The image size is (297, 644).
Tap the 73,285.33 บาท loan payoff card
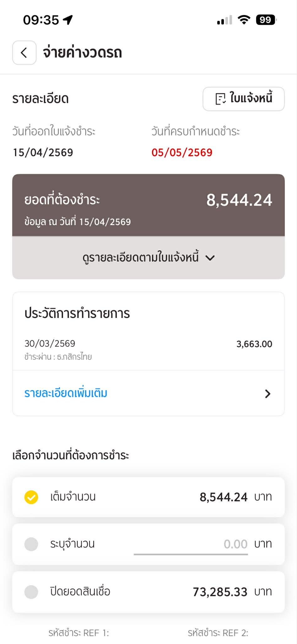(148, 592)
